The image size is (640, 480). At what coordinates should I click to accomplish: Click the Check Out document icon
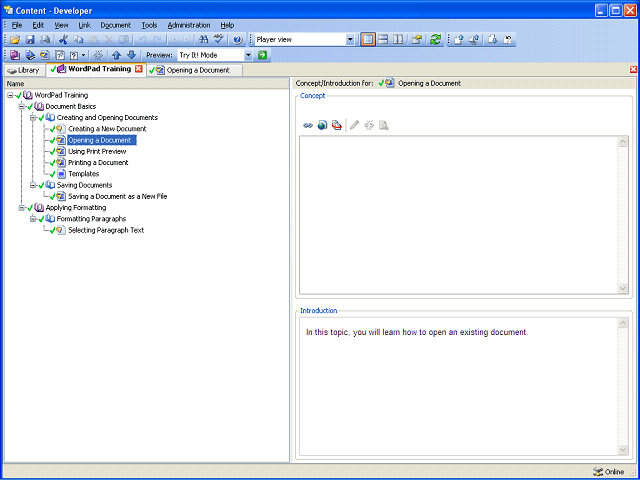pos(493,40)
